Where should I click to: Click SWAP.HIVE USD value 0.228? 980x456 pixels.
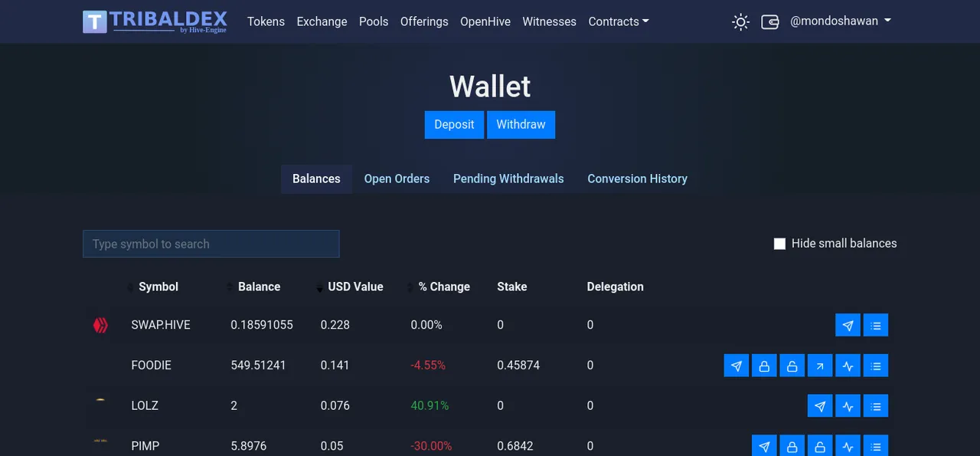(335, 325)
